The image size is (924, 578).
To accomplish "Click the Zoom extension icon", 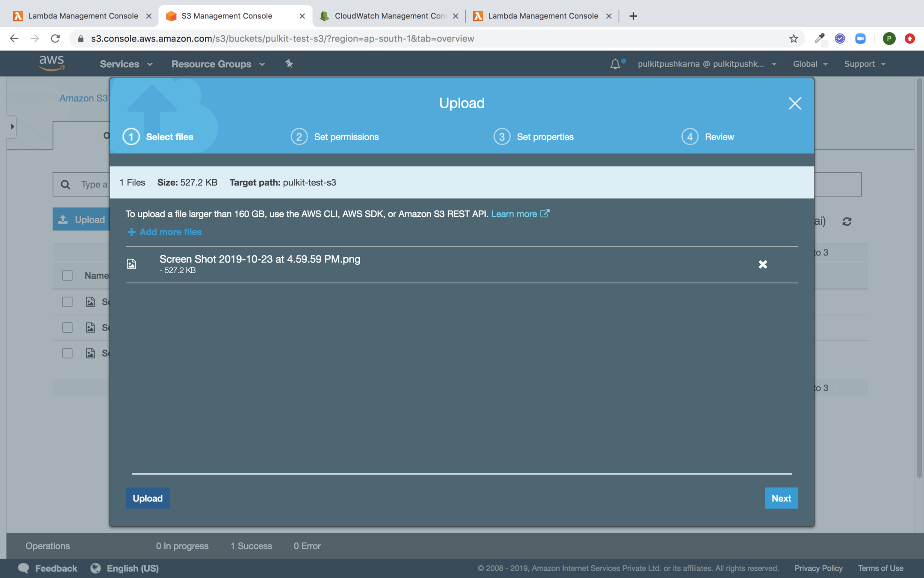I will point(860,39).
